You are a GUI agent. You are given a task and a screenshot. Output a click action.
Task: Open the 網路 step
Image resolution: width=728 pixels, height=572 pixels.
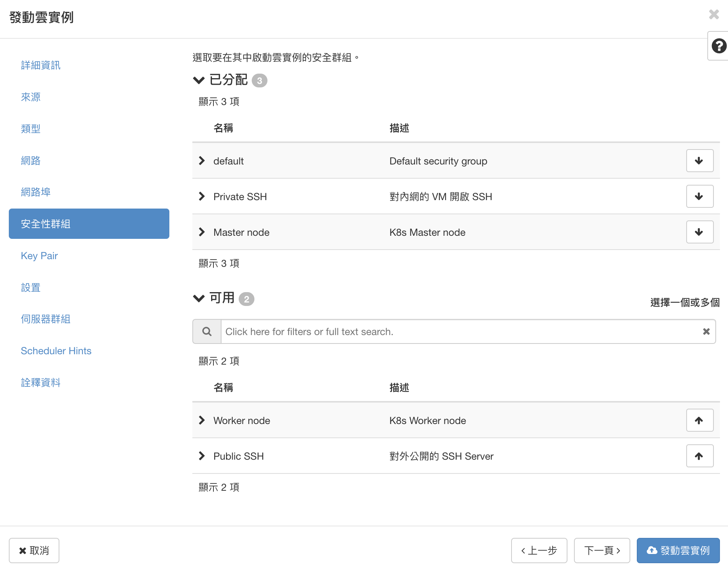click(31, 161)
